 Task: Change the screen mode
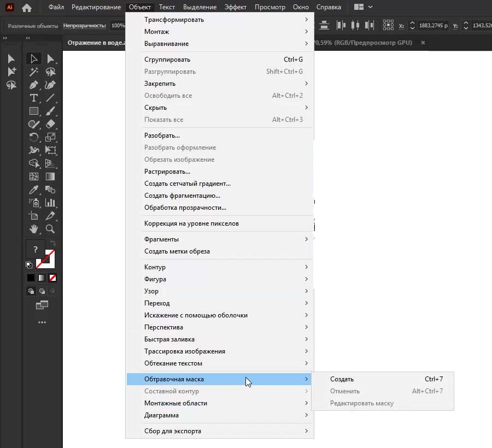click(42, 305)
